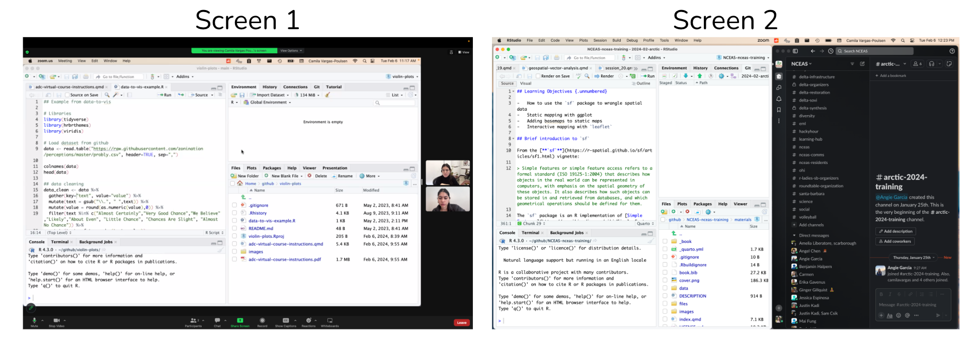The height and width of the screenshot is (343, 980).
Task: Collapse the Direct messages section in Slack
Action: (x=794, y=235)
